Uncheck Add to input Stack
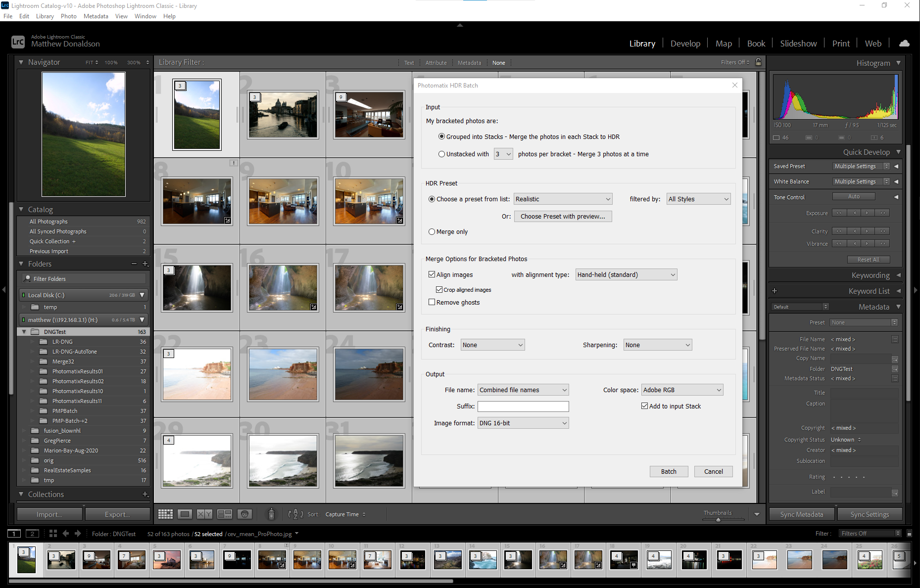This screenshot has height=588, width=920. tap(644, 406)
